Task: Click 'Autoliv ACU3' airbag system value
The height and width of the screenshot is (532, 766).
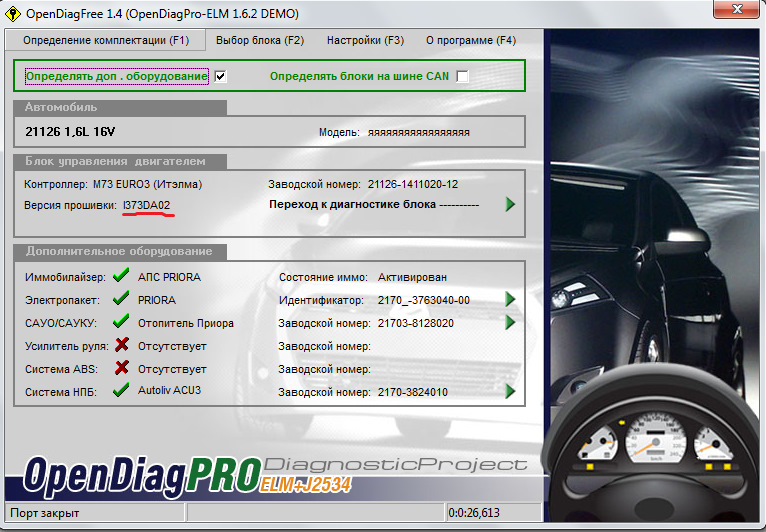Action: 169,390
